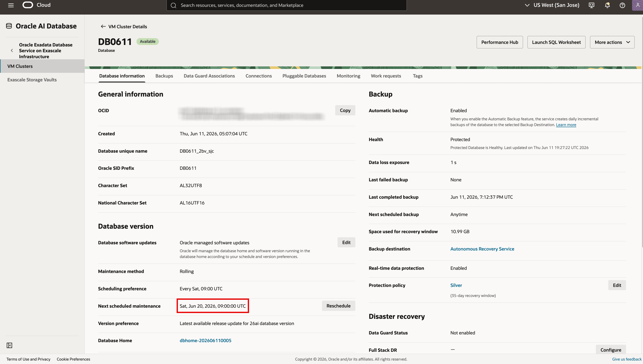Open the user profile avatar
The image size is (643, 364).
click(x=637, y=5)
